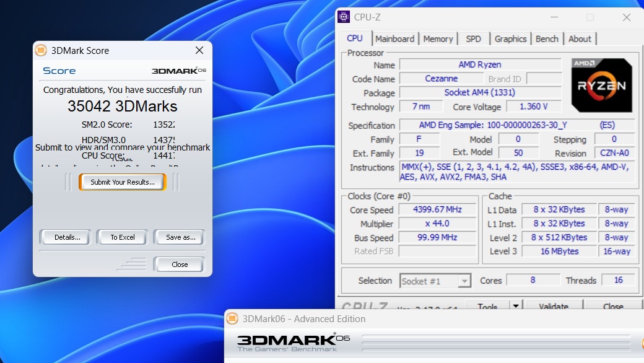
Task: Switch to the SPD tab
Action: (x=473, y=39)
